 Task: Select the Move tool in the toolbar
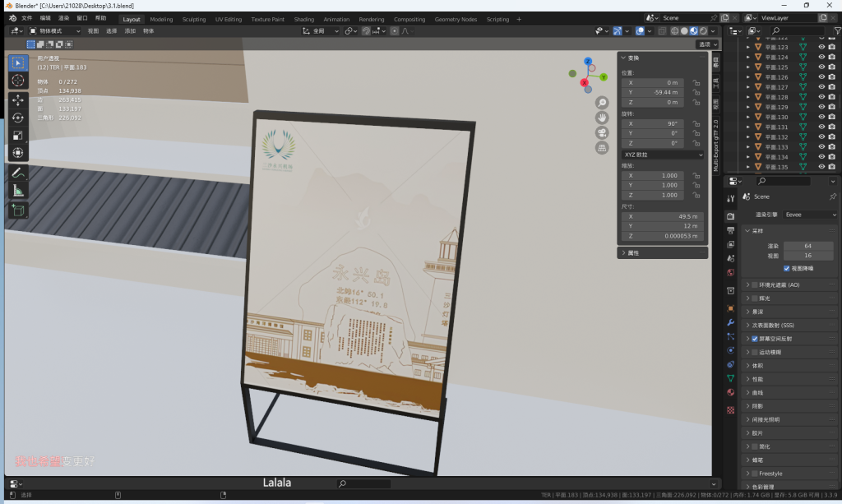[x=18, y=99]
